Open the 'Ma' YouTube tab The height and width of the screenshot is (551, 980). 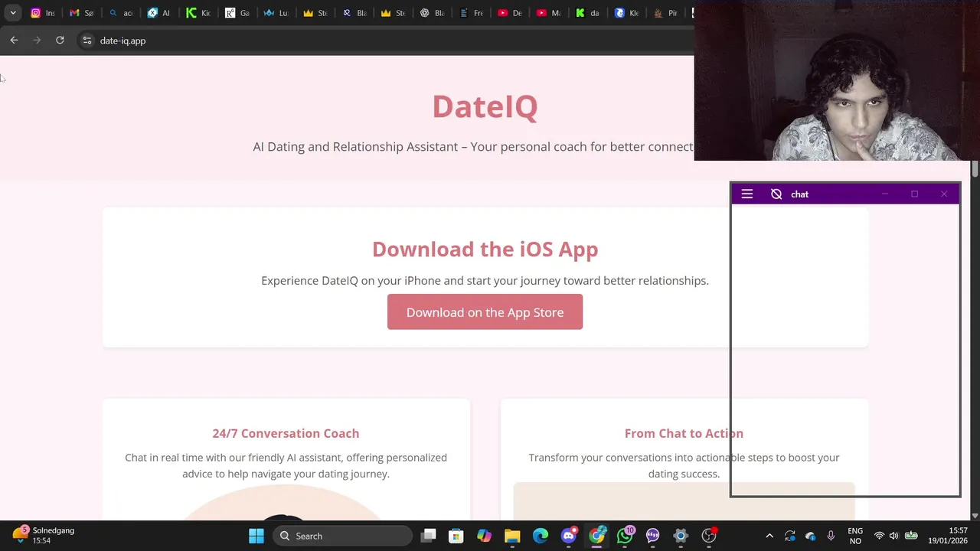pyautogui.click(x=550, y=13)
